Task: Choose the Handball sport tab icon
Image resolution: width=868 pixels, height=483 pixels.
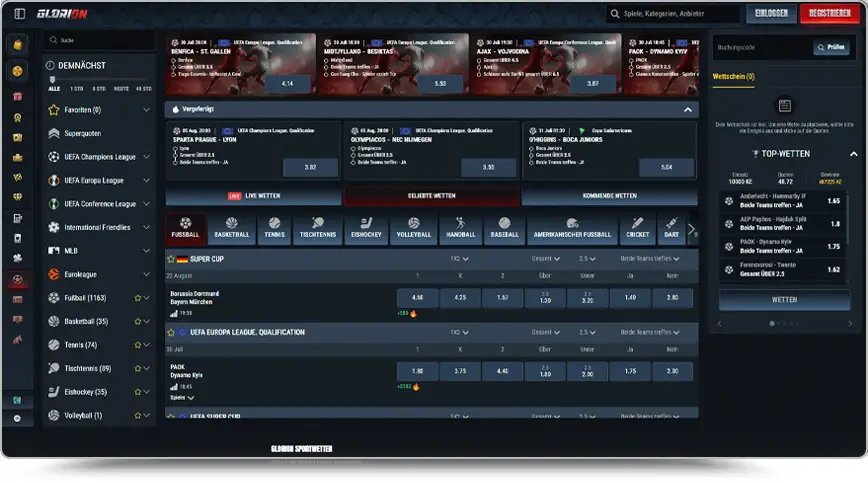Action: (461, 223)
